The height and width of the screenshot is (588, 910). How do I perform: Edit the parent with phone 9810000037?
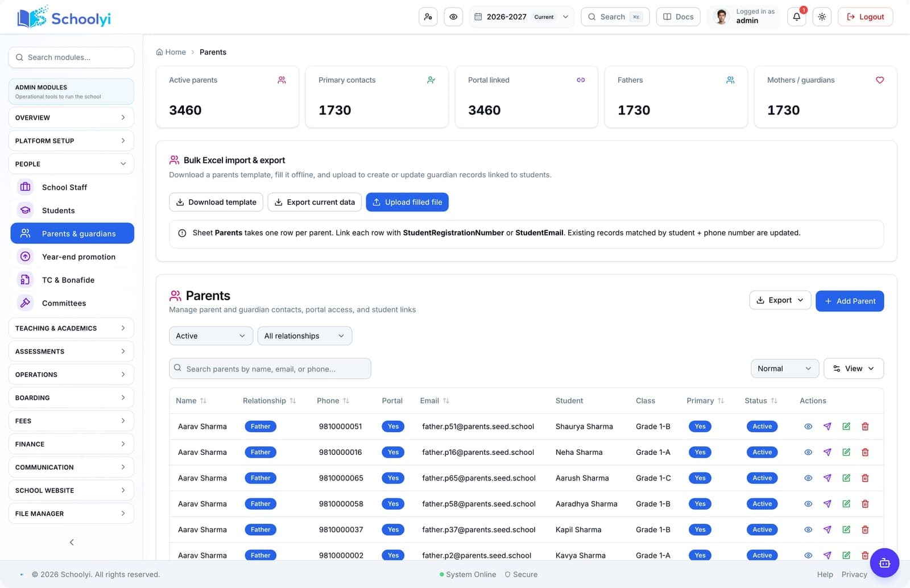coord(846,529)
